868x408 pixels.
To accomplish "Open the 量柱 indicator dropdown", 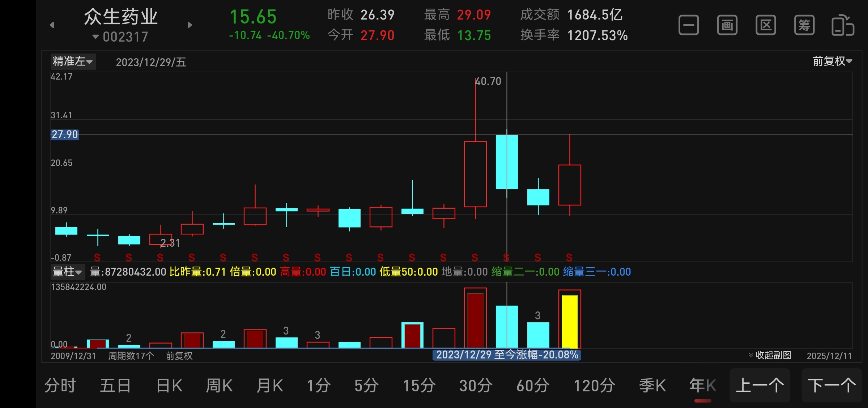I will pyautogui.click(x=67, y=272).
